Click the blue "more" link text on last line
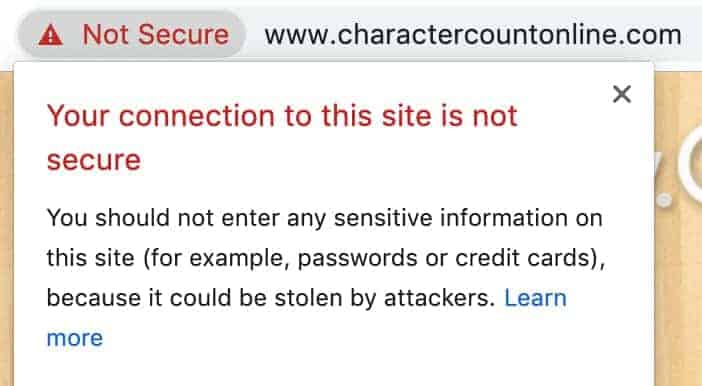This screenshot has height=386, width=702. point(75,338)
